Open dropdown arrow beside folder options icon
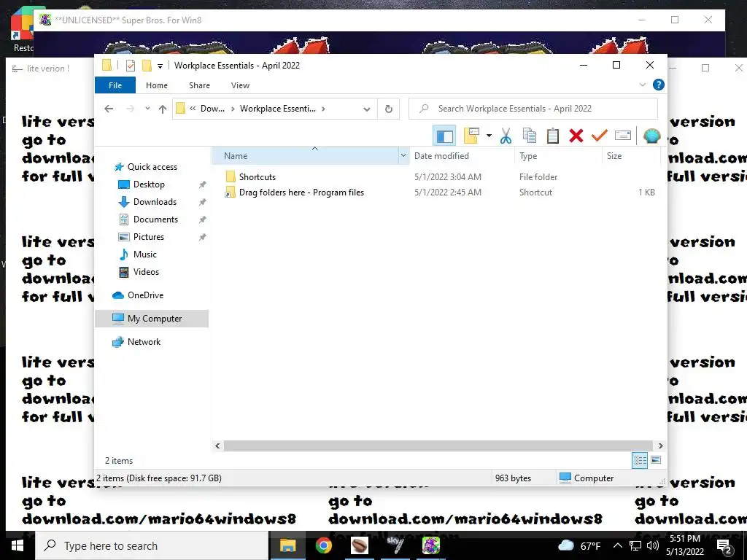The height and width of the screenshot is (560, 747). 489,136
